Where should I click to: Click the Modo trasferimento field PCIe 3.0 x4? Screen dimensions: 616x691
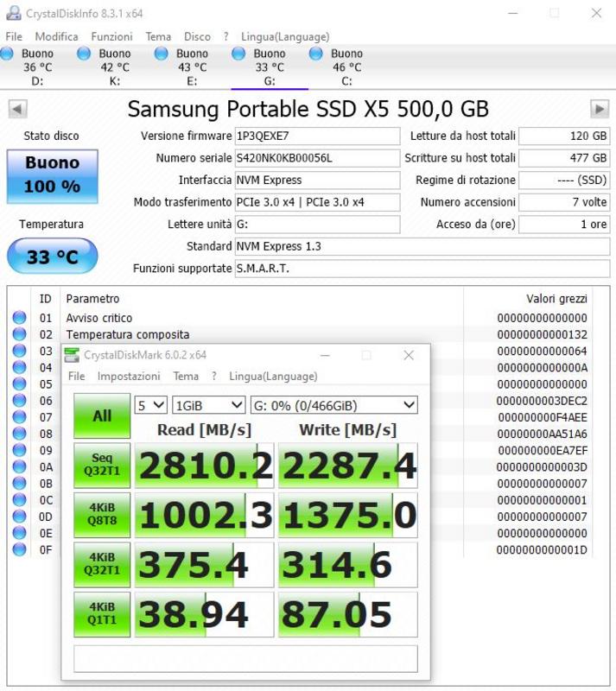pos(317,202)
